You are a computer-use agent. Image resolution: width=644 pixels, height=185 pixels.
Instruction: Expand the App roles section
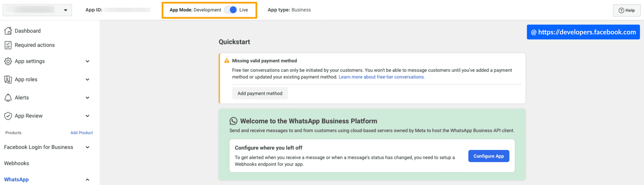(87, 79)
